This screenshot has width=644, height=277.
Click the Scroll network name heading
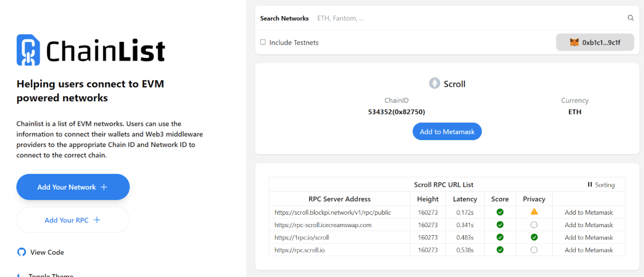coord(455,84)
